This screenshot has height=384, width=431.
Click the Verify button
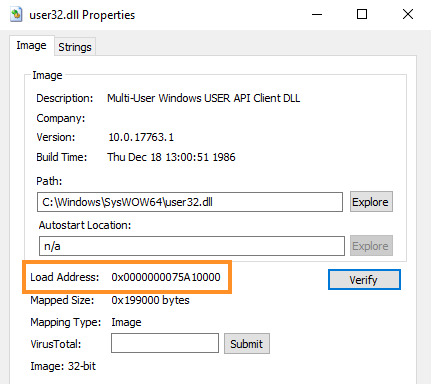coord(364,279)
